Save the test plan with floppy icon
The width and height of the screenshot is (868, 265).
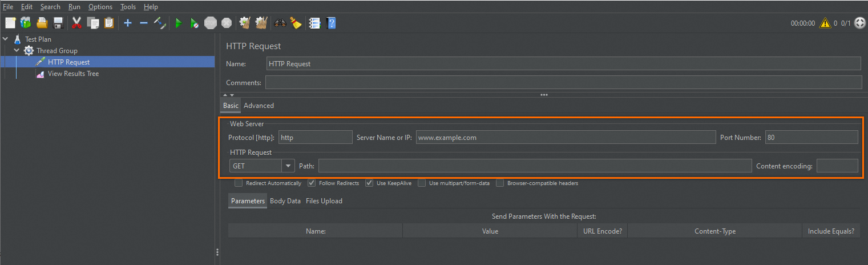coord(58,23)
